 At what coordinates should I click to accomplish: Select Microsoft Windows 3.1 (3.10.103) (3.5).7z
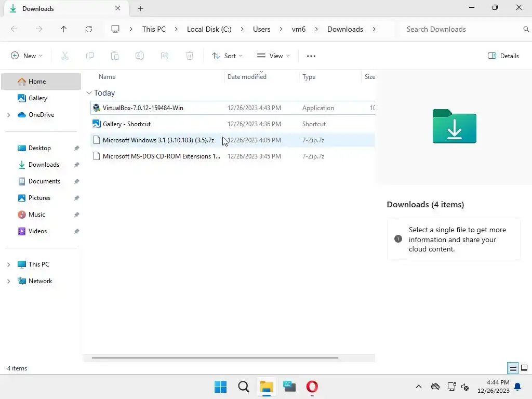pyautogui.click(x=233, y=140)
